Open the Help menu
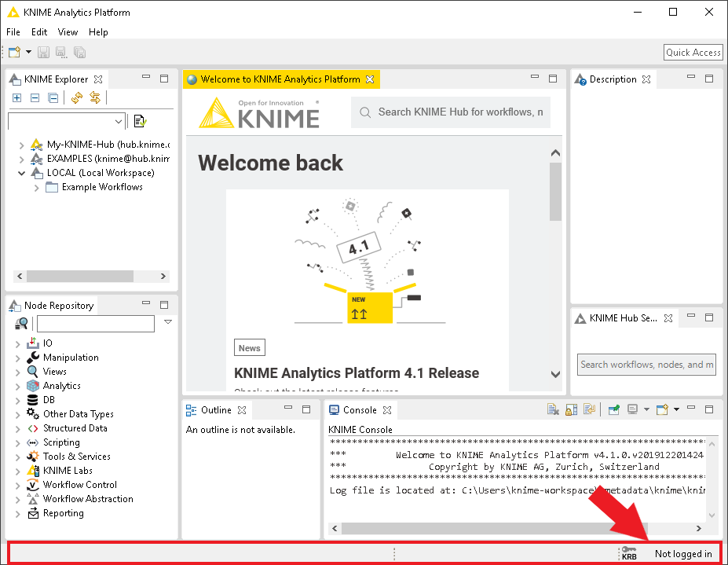Image resolution: width=728 pixels, height=565 pixels. pyautogui.click(x=98, y=32)
